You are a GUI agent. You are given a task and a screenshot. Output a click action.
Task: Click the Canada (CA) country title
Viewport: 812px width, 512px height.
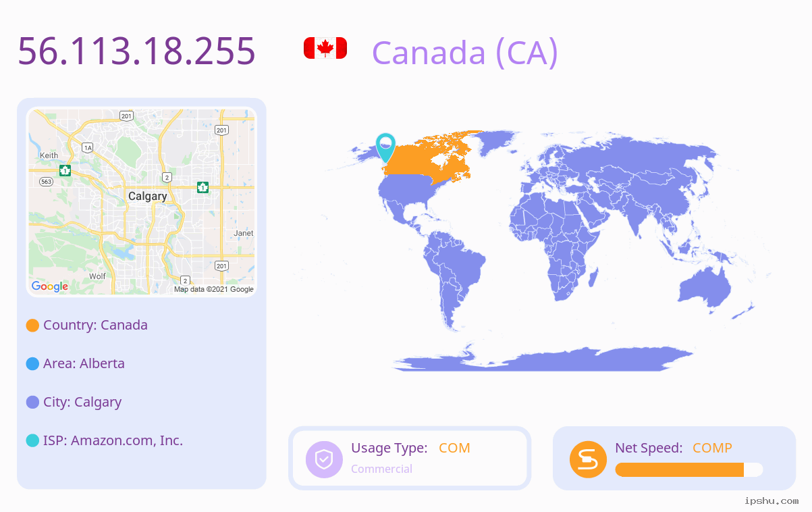(x=465, y=53)
